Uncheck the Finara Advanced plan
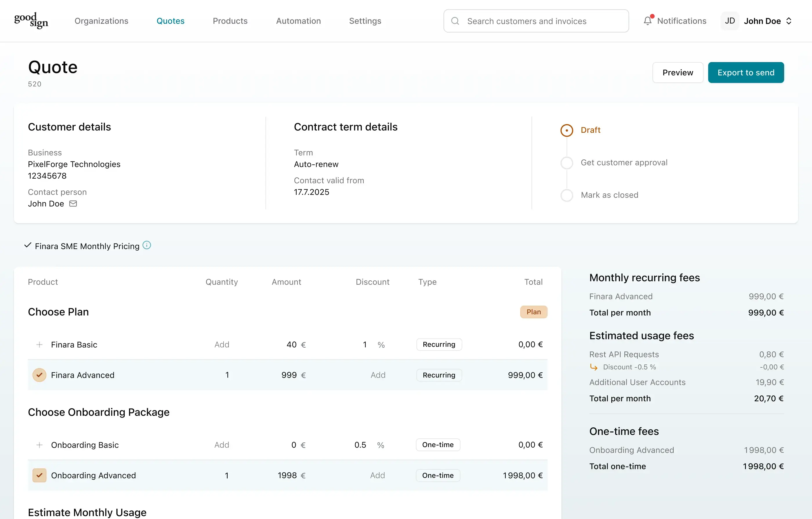This screenshot has width=812, height=519. click(x=39, y=375)
